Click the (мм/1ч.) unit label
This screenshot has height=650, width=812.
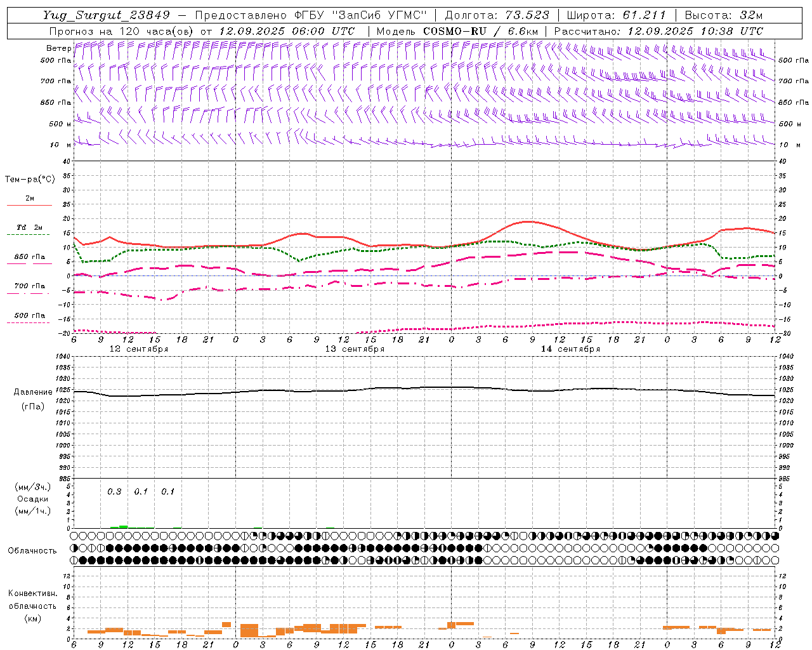coord(32,511)
